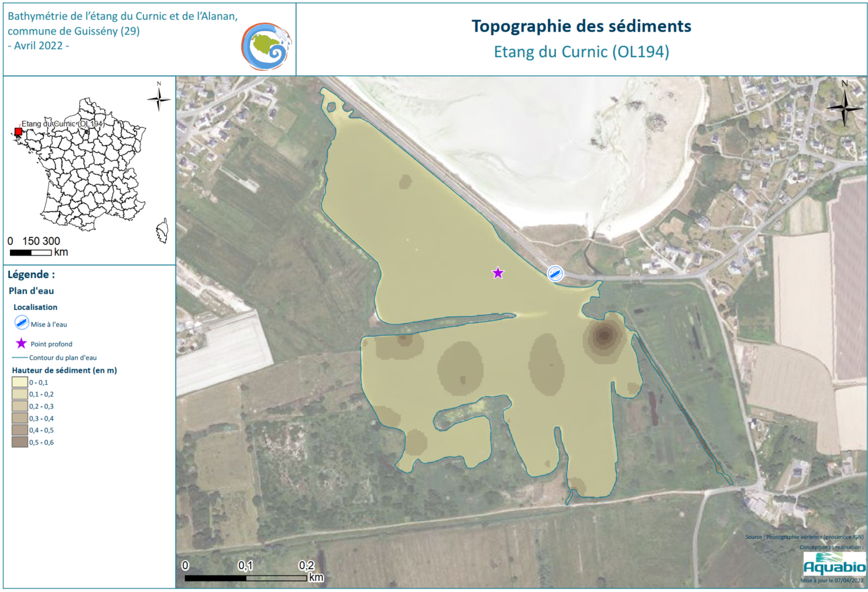The width and height of the screenshot is (868, 592).
Task: Click the 'Légende :' heading
Action: pyautogui.click(x=31, y=274)
